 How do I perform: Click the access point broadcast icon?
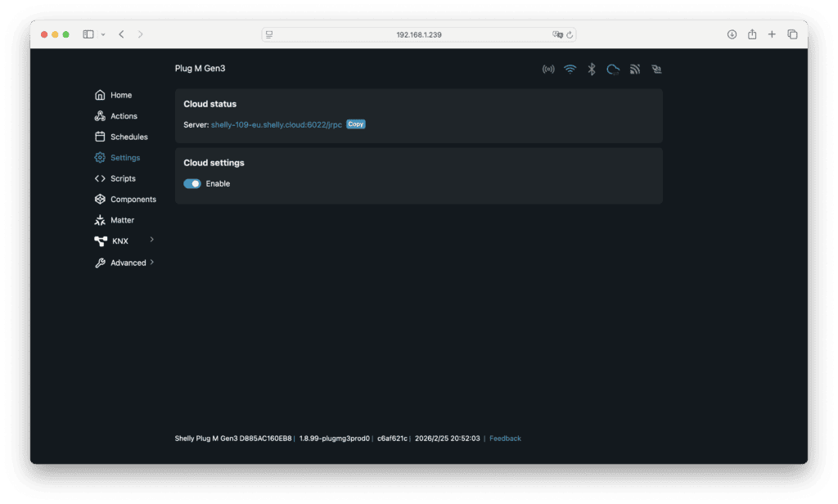tap(548, 70)
